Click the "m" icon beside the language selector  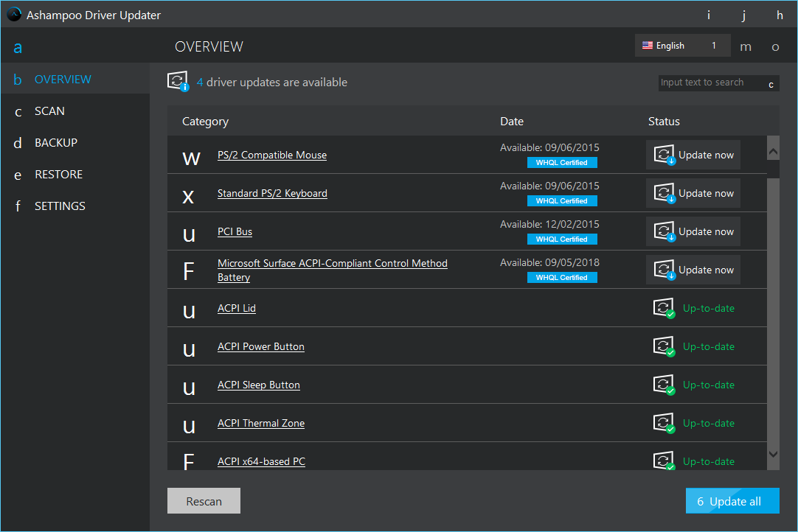(x=746, y=47)
